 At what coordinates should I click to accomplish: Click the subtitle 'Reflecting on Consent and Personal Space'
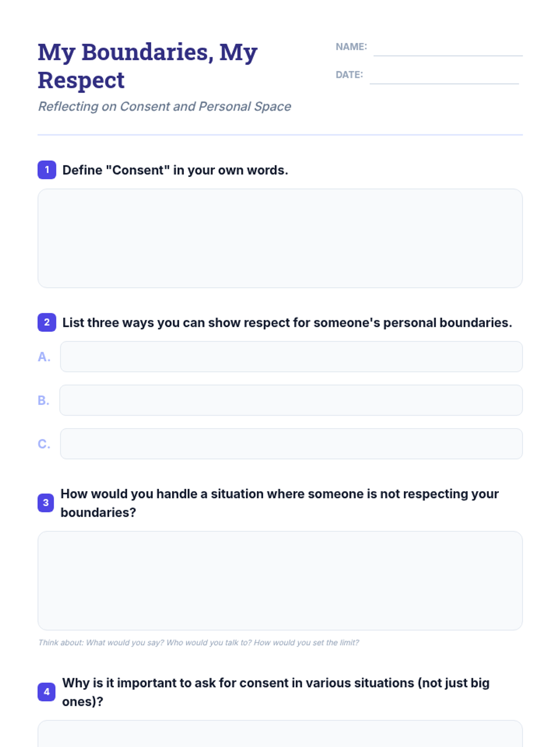164,106
